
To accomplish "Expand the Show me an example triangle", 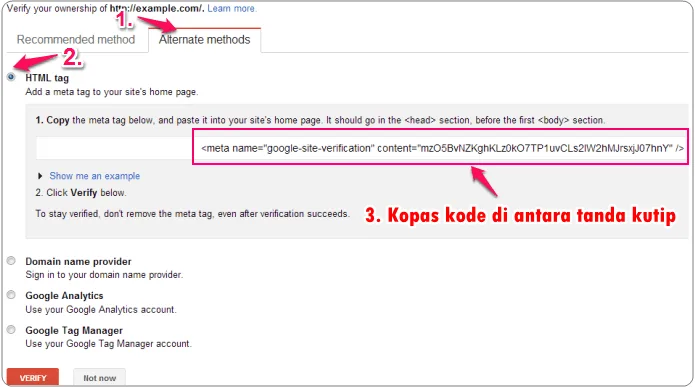I will 40,176.
